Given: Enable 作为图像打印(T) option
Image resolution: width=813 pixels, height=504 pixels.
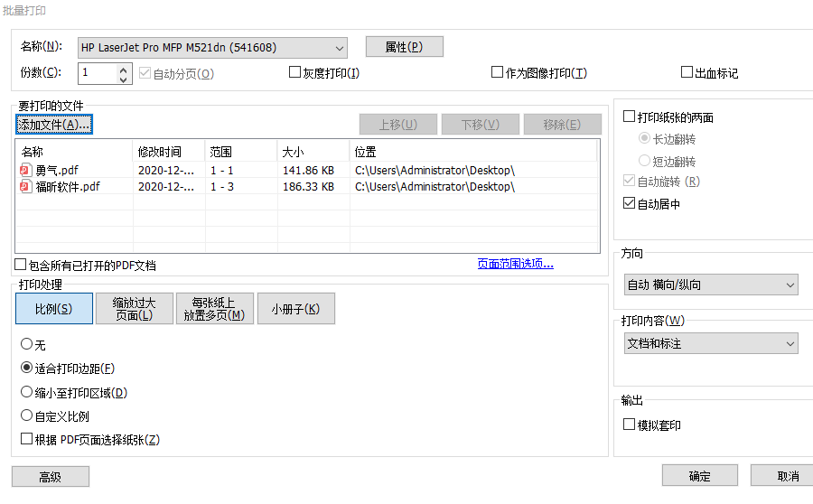Looking at the screenshot, I should (497, 72).
